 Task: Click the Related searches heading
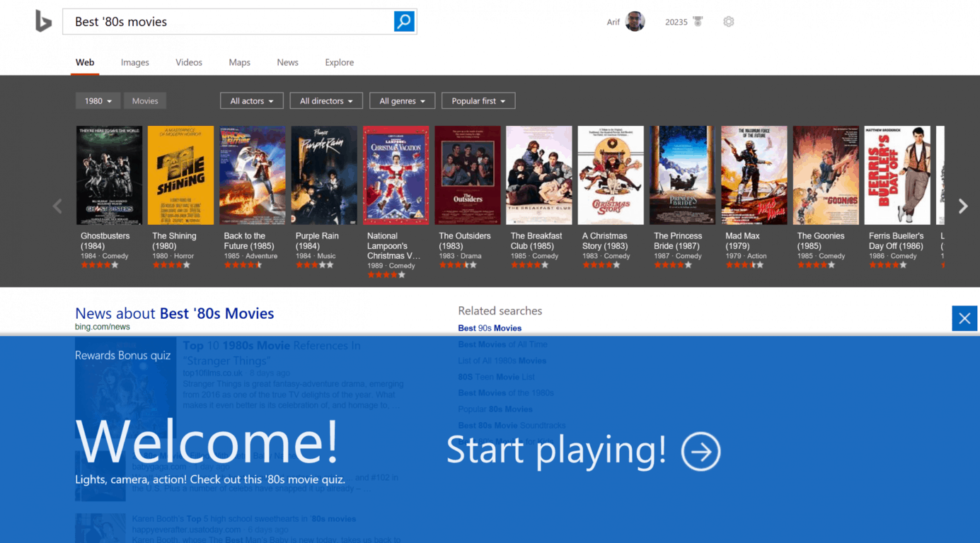coord(500,311)
